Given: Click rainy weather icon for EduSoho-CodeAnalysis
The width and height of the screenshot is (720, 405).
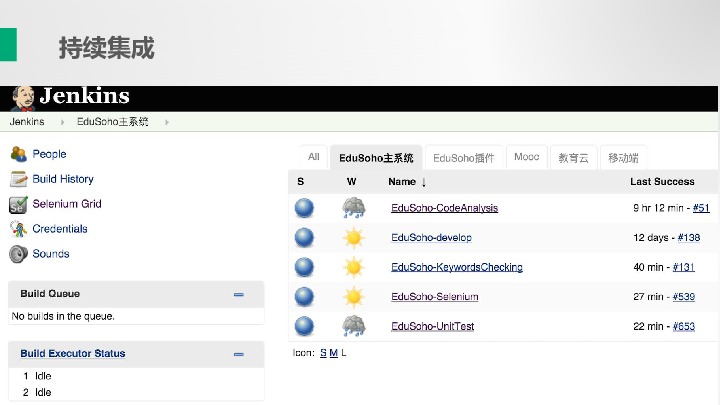Looking at the screenshot, I should [354, 208].
